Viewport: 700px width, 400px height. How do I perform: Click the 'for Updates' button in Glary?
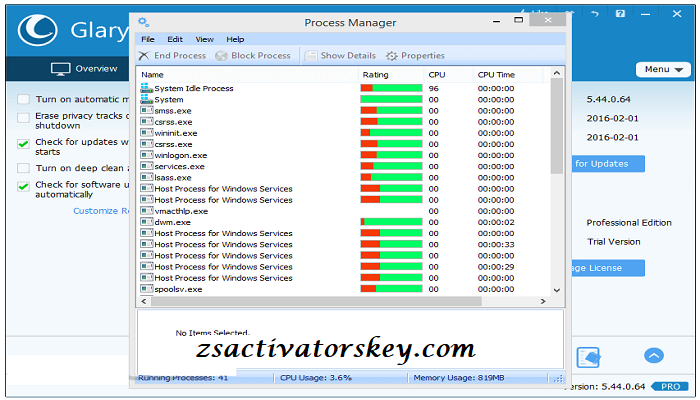(x=608, y=164)
